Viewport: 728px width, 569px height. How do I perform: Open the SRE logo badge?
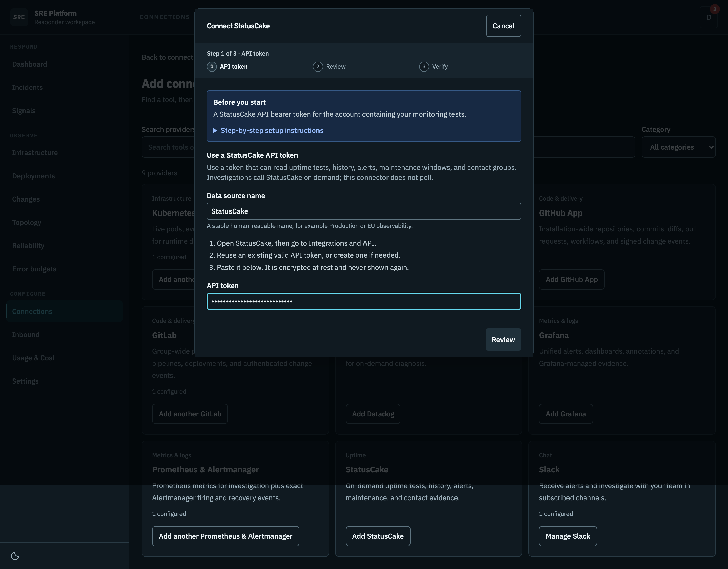click(19, 17)
